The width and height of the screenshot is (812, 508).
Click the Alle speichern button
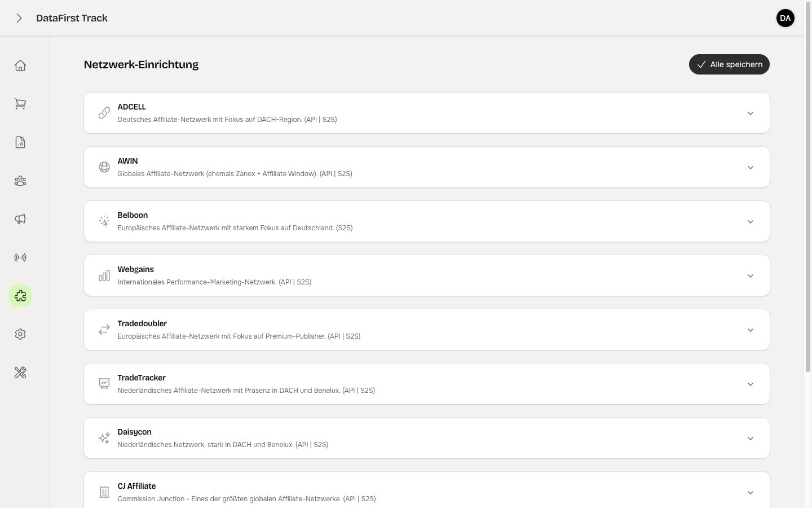click(729, 64)
